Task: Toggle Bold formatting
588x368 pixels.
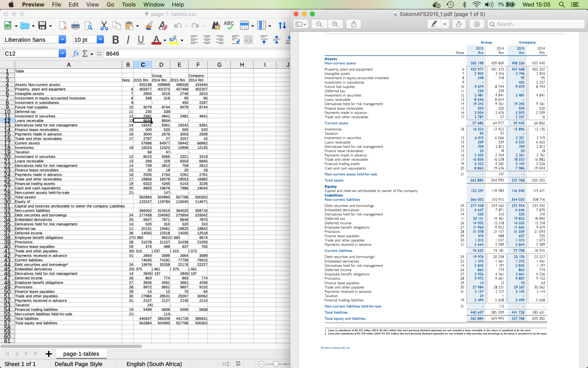Action: point(116,40)
